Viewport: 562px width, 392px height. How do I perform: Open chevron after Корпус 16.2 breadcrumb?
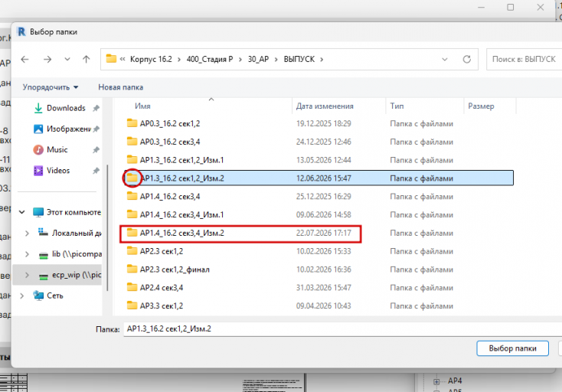[x=179, y=60]
